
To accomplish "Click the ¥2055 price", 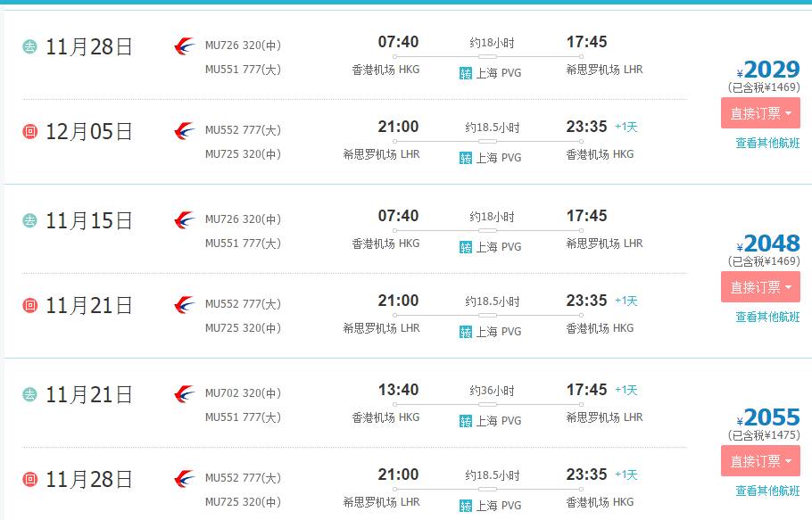I will click(x=771, y=417).
